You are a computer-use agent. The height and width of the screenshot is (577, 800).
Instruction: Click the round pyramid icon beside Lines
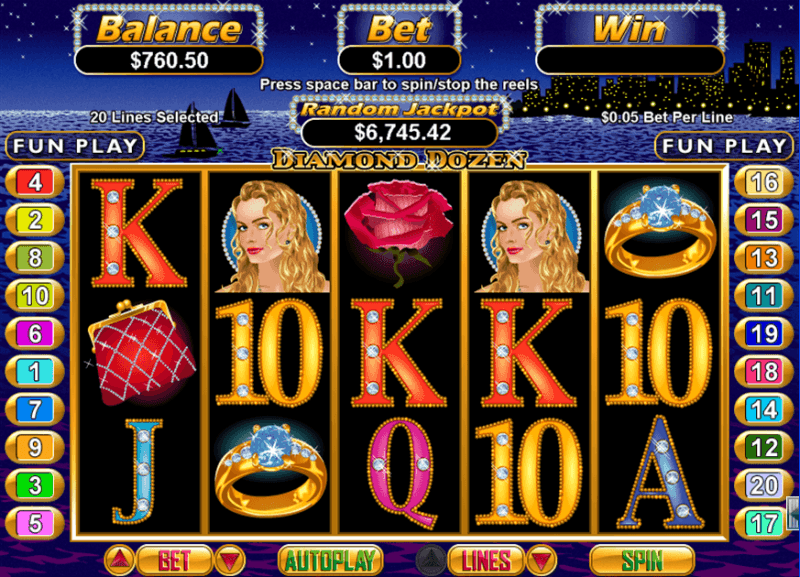pyautogui.click(x=431, y=560)
